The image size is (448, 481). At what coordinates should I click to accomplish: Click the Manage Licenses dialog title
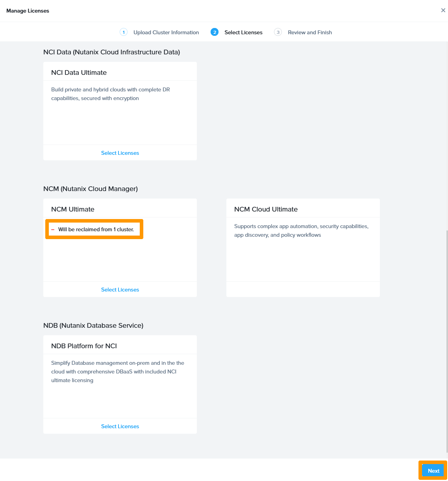(x=28, y=11)
